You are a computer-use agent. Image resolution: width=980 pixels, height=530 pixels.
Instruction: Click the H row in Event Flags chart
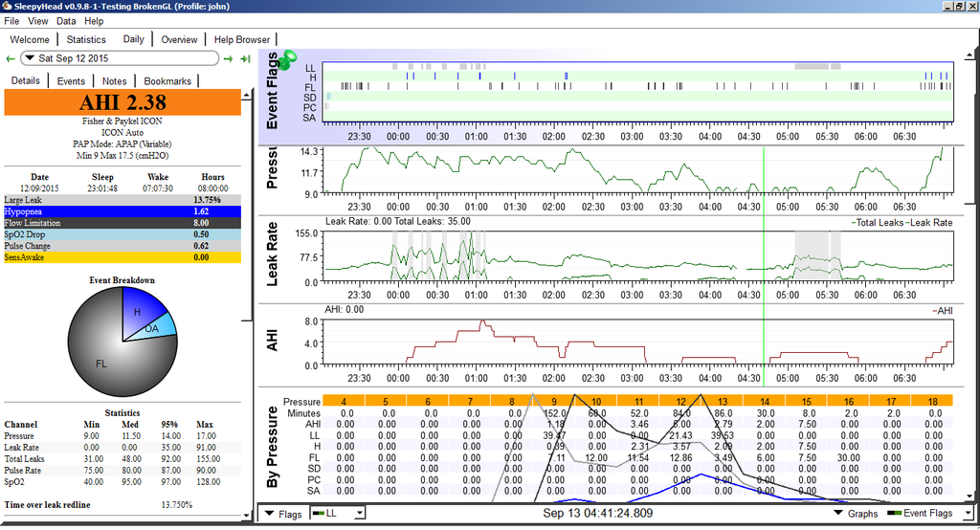pos(637,77)
